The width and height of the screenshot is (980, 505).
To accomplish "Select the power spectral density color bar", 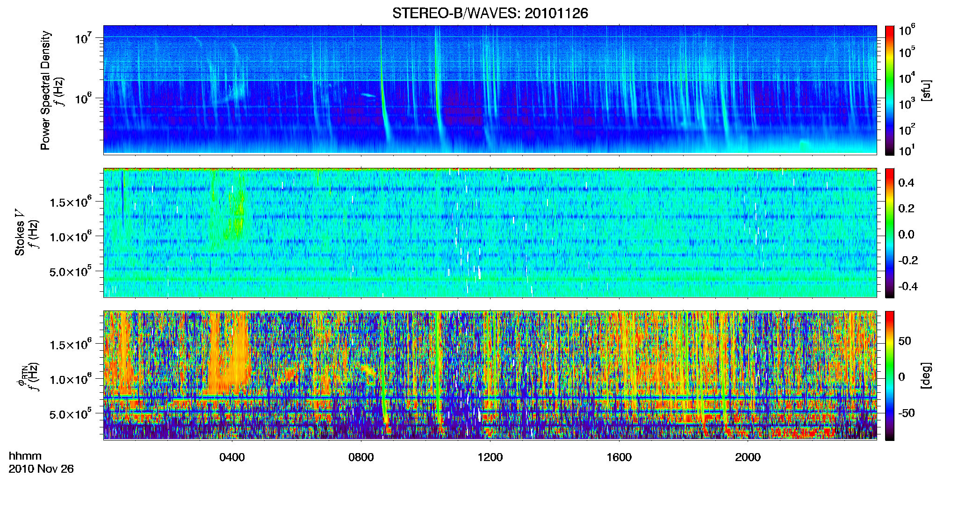I will point(890,90).
